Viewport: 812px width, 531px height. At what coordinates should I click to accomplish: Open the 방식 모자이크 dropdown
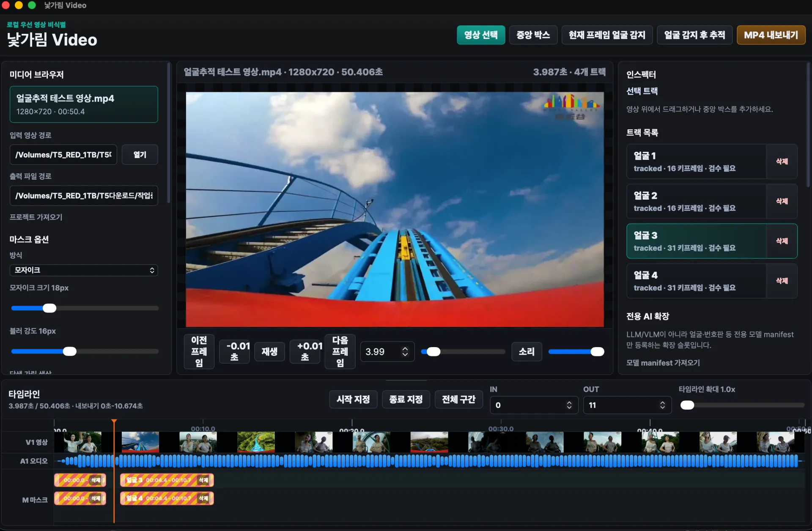coord(84,270)
